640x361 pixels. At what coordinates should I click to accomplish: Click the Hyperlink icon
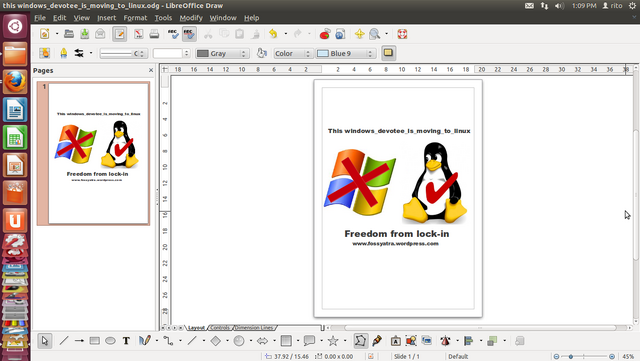click(x=340, y=34)
